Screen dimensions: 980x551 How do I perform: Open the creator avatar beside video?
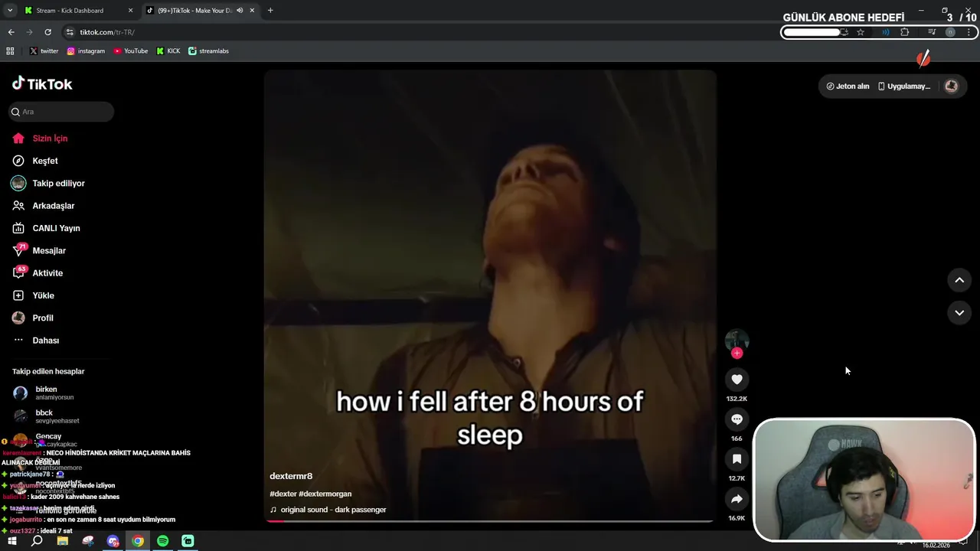pyautogui.click(x=737, y=340)
